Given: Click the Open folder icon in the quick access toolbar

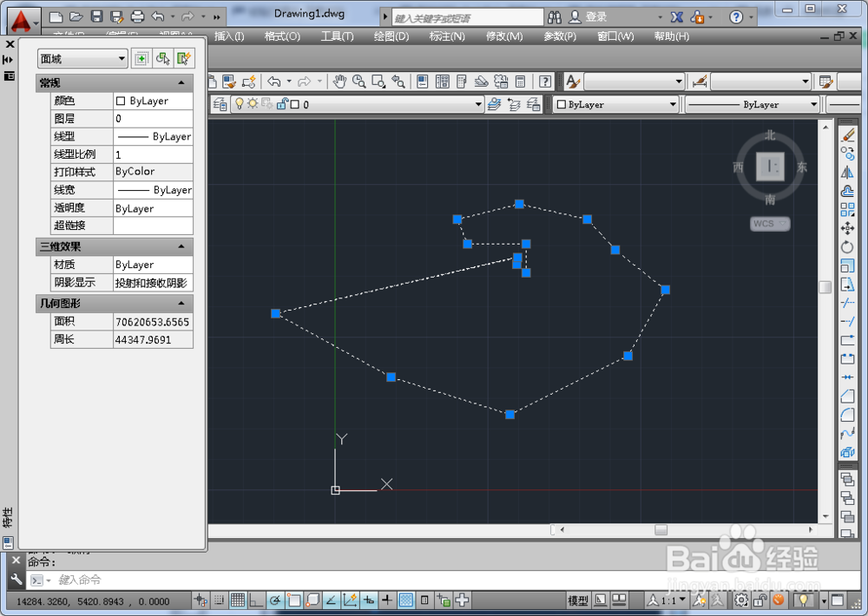Looking at the screenshot, I should point(76,16).
